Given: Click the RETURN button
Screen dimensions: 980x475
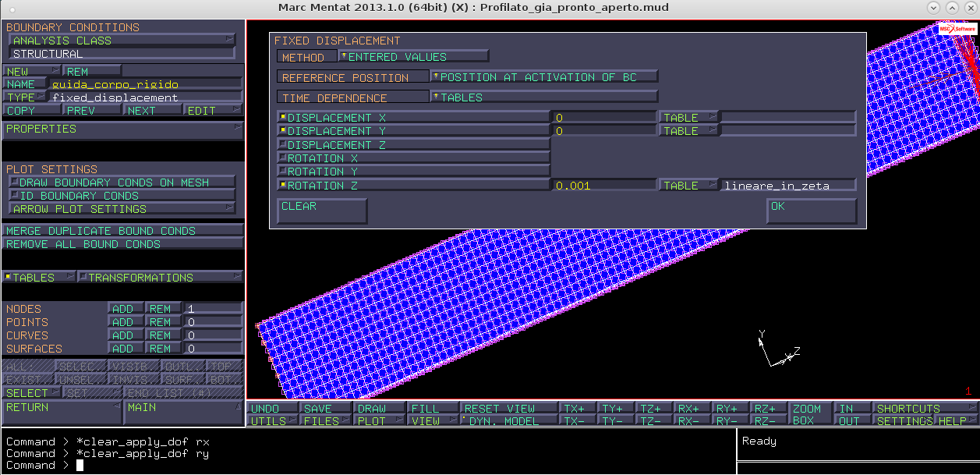Looking at the screenshot, I should [x=62, y=413].
